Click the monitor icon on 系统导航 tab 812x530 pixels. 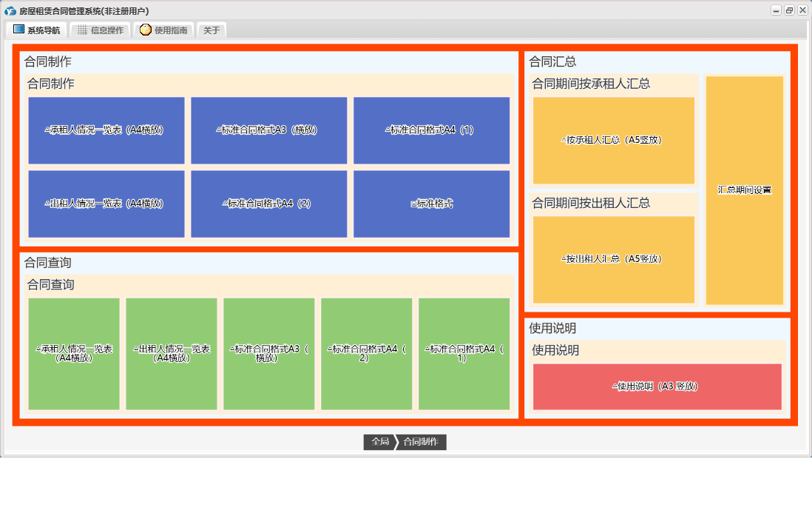[x=18, y=30]
